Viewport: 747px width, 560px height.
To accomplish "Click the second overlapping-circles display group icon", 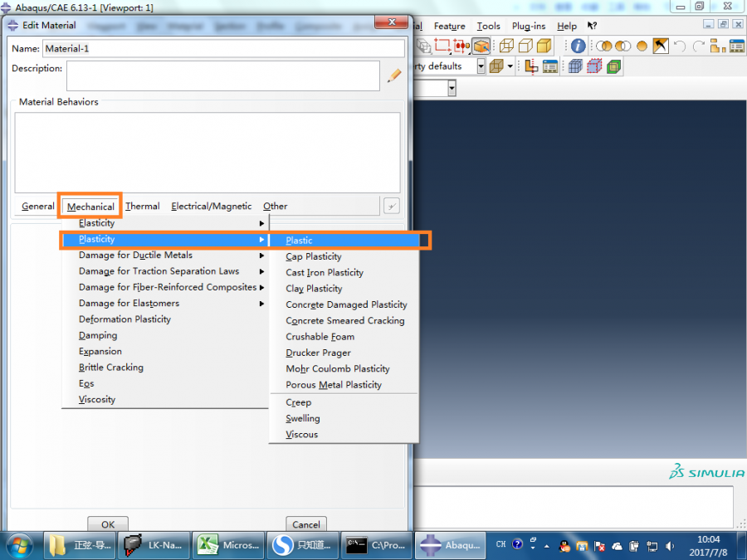I will 622,46.
